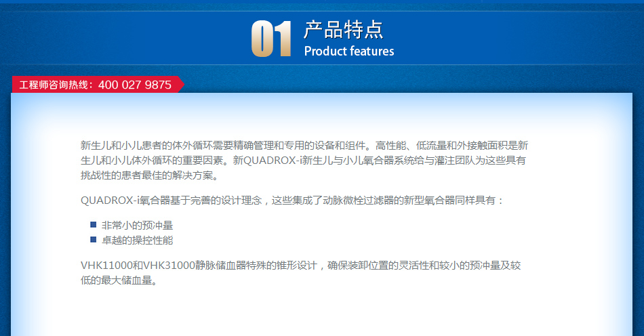Click the paragraph line starting with 新生儿和小儿患者
This screenshot has height=336, width=644.
coord(304,145)
